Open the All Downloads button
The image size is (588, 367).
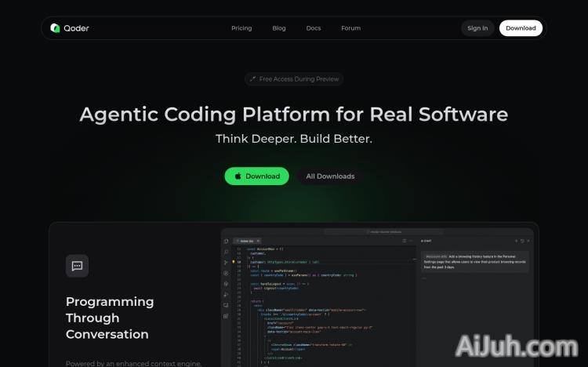click(x=330, y=176)
